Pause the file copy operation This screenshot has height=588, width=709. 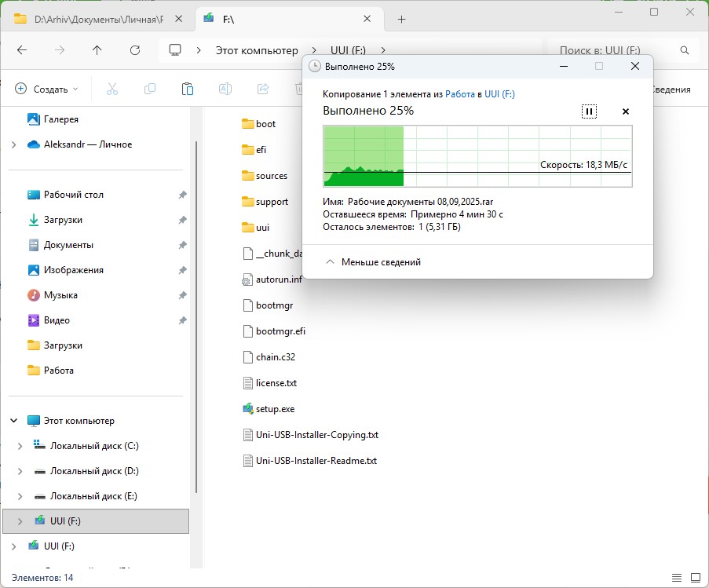click(589, 111)
